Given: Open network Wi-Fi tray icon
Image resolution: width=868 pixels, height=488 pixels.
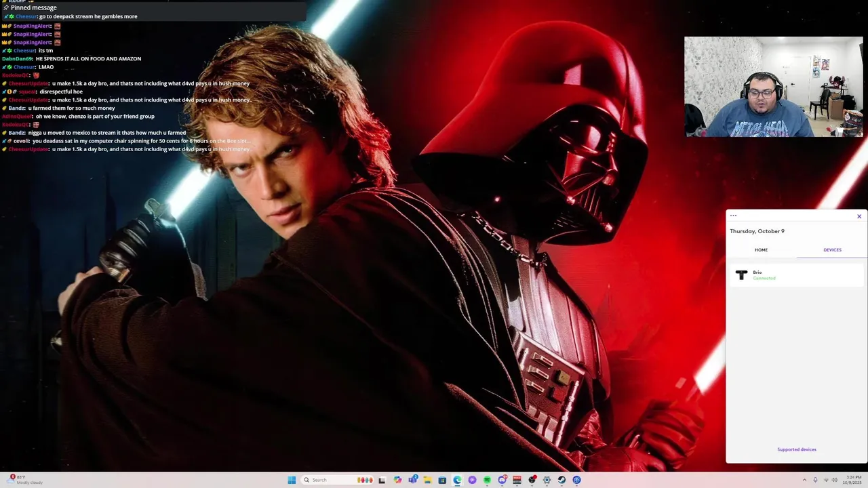Looking at the screenshot, I should tap(826, 480).
